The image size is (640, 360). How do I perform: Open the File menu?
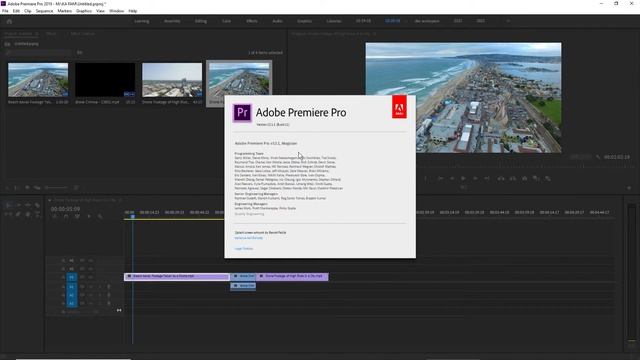5,11
